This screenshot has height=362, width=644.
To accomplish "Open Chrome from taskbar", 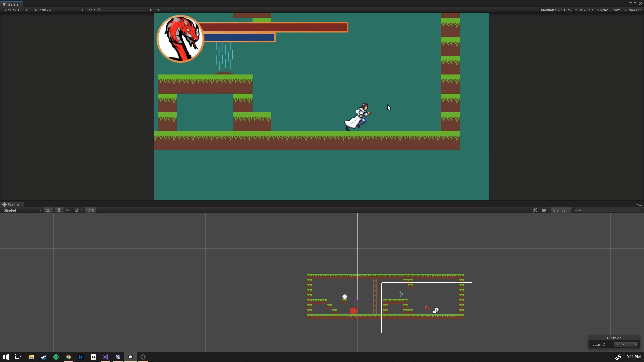I will point(68,357).
